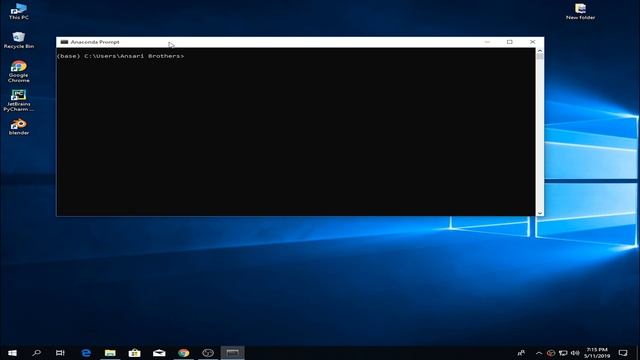This screenshot has width=640, height=360.
Task: Open taskbar Search
Action: (x=37, y=353)
